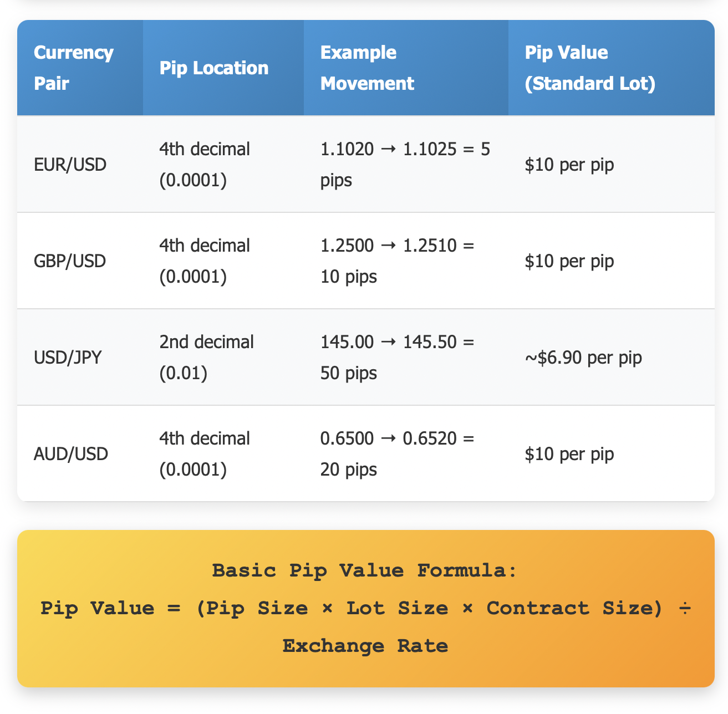The width and height of the screenshot is (728, 714).
Task: Select the 1.2500 → 1.2510 movement cell
Action: pos(406,261)
